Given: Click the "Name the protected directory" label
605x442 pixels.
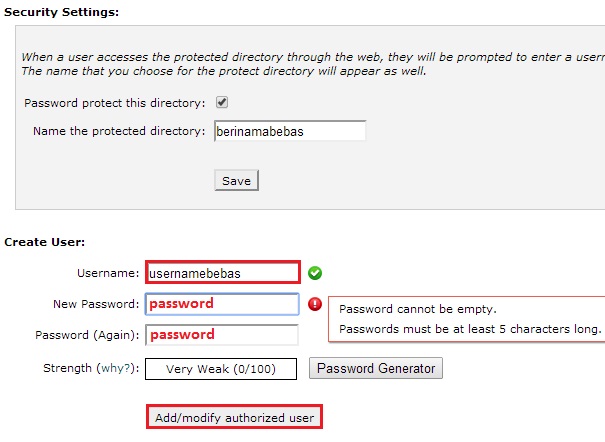Looking at the screenshot, I should click(119, 131).
